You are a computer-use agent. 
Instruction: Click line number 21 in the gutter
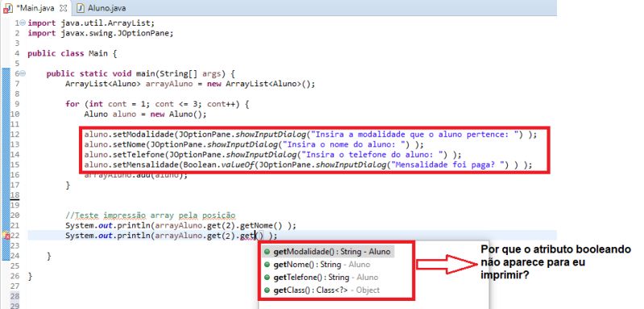click(x=15, y=226)
